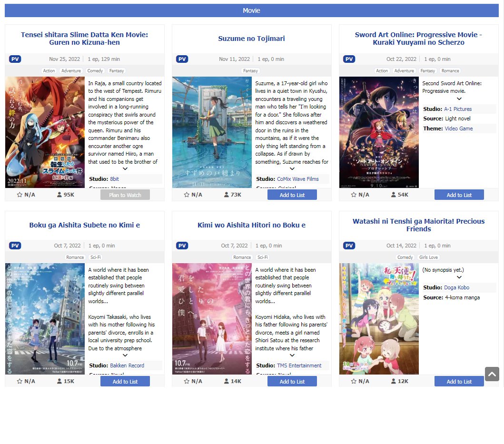Screen dimensions: 504x444
Task: Expand the Sword Art Online Progressive synopsis chevron
Action: 459,99
